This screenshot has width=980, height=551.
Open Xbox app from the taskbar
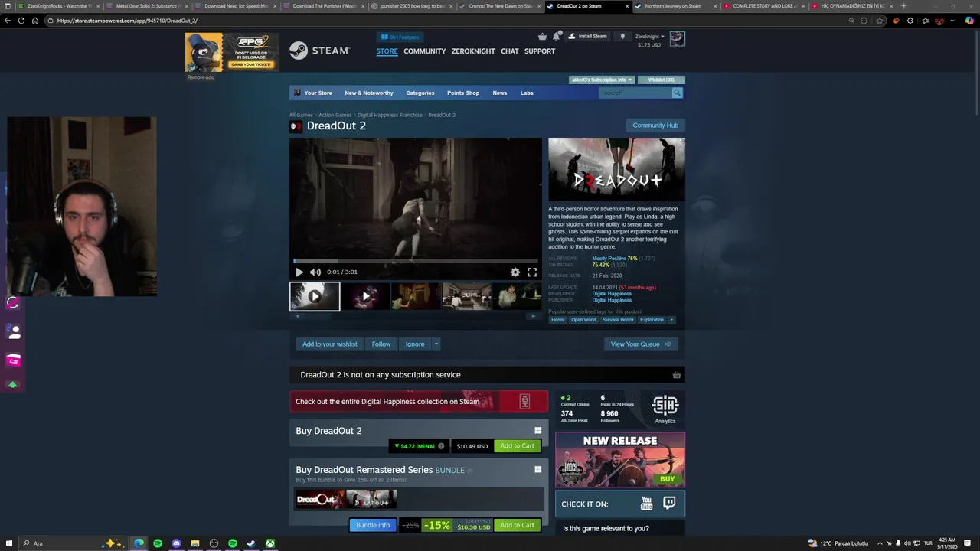coord(270,543)
